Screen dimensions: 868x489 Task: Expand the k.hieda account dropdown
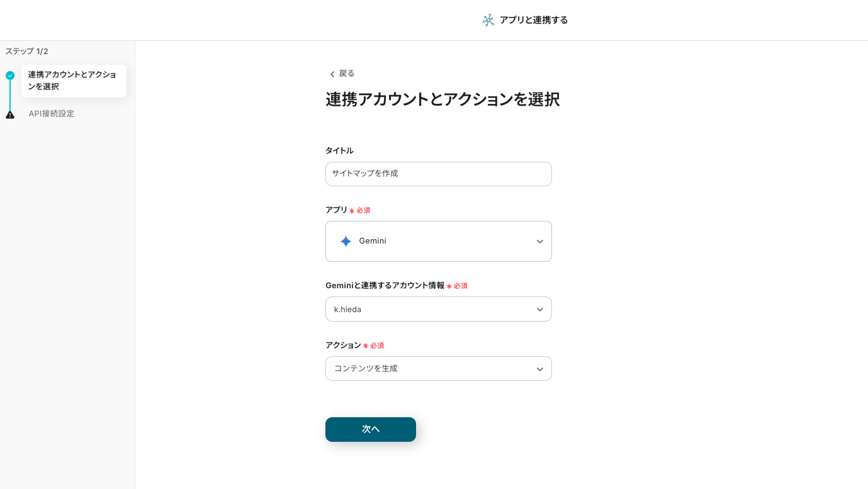(438, 309)
